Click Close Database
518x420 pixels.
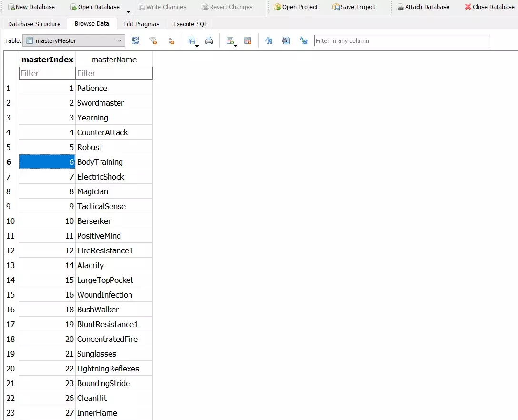coord(489,7)
